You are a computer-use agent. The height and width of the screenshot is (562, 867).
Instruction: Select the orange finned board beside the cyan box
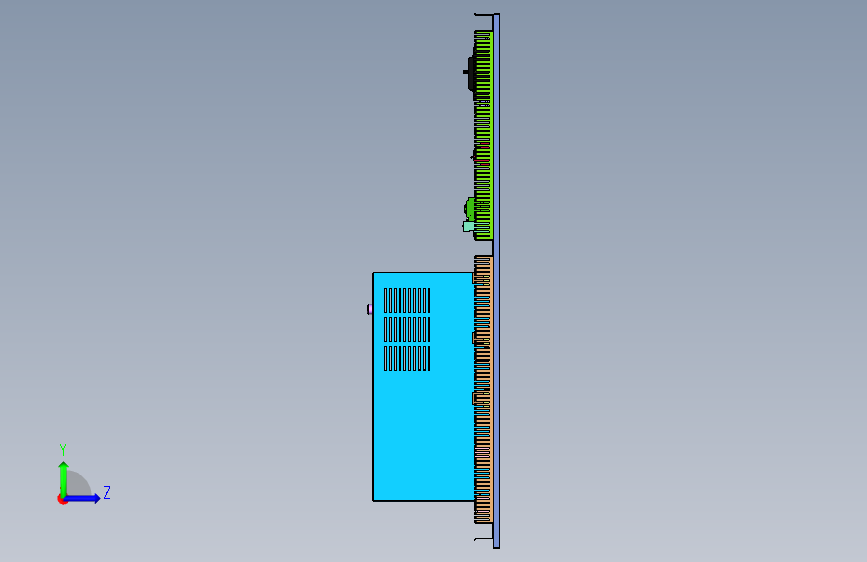483,389
